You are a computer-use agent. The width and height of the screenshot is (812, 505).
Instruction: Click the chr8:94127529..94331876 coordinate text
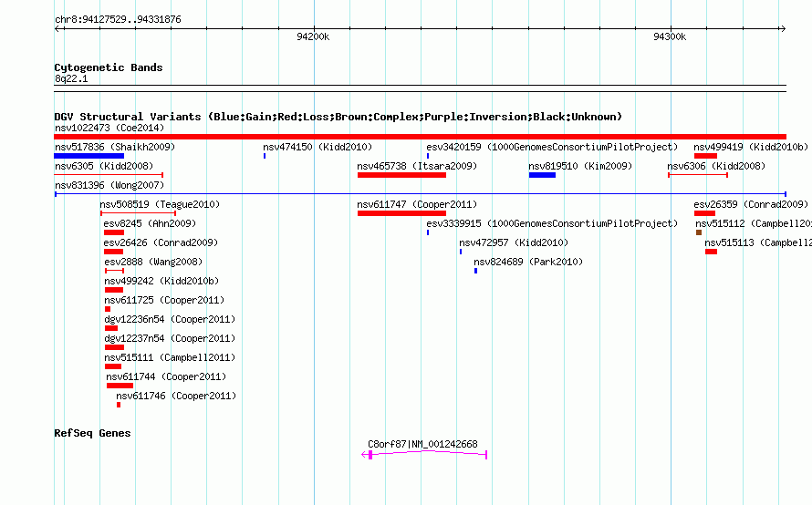[118, 20]
